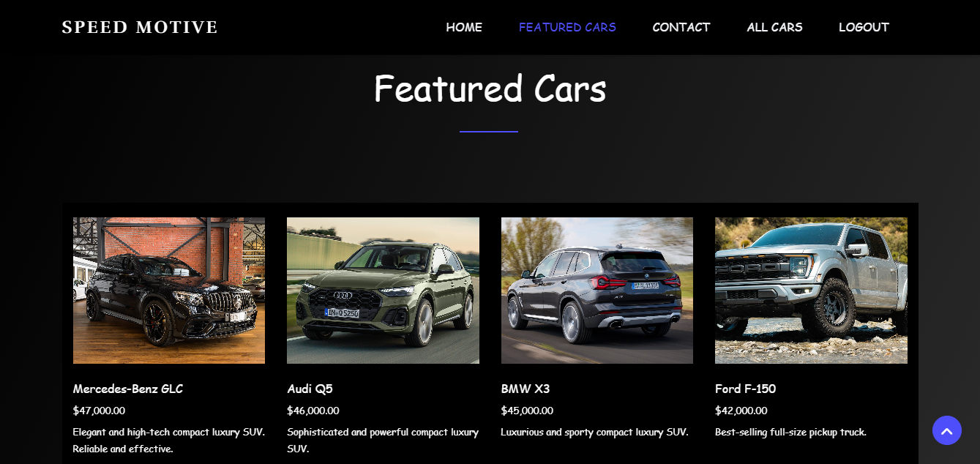Click the Best-selling full-size pickup truck description

point(790,432)
